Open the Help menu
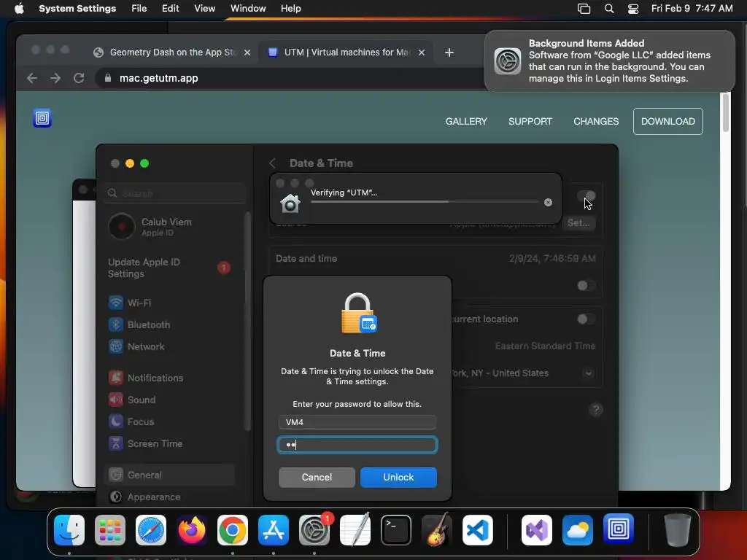Viewport: 747px width, 560px height. tap(290, 9)
